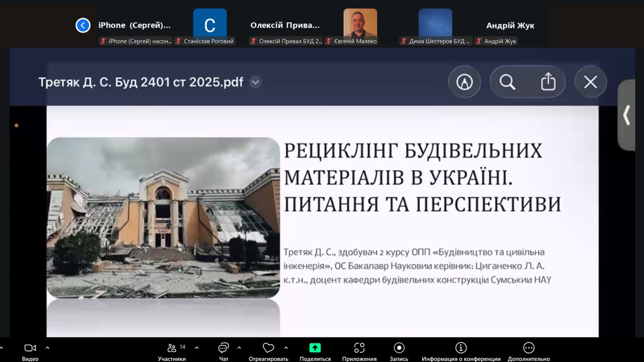Screen dimensions: 644x362
Task: Close the PDF document with X button
Action: (590, 82)
